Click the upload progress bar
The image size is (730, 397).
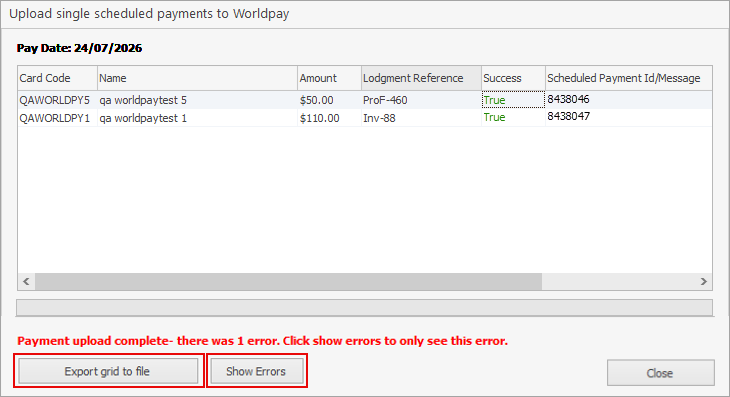(365, 308)
